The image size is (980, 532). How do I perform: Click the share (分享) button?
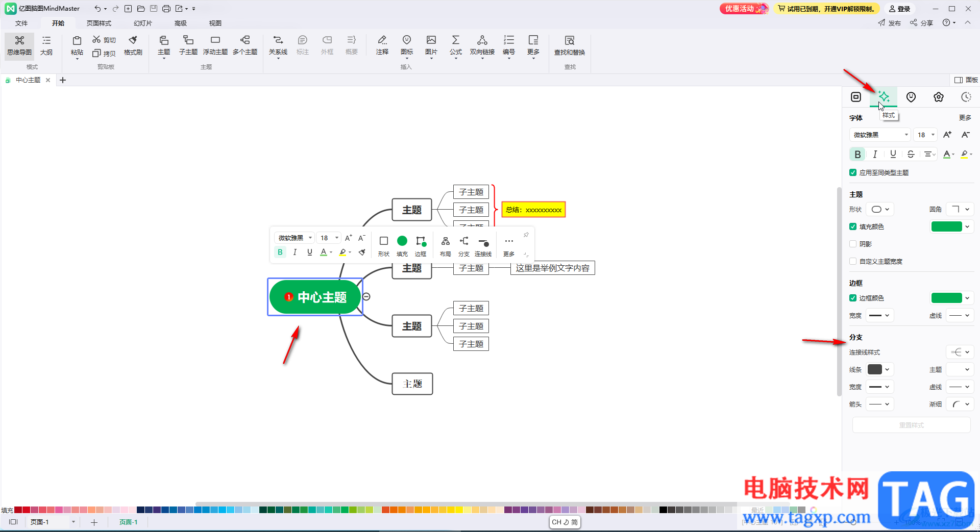coord(922,23)
